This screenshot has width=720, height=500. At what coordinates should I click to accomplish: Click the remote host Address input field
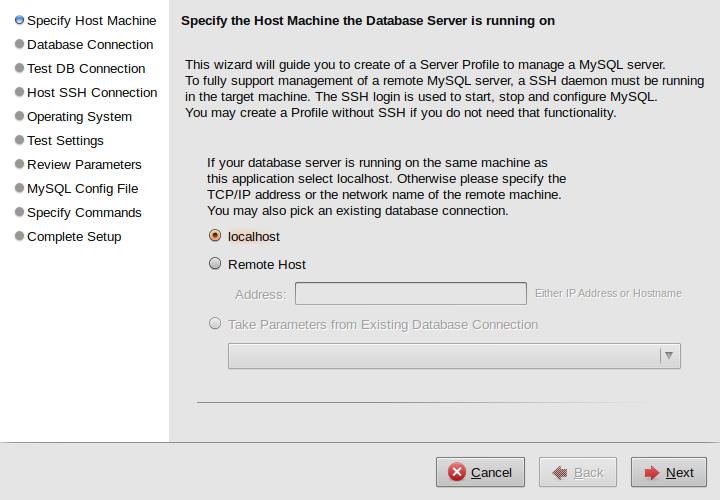pos(410,293)
